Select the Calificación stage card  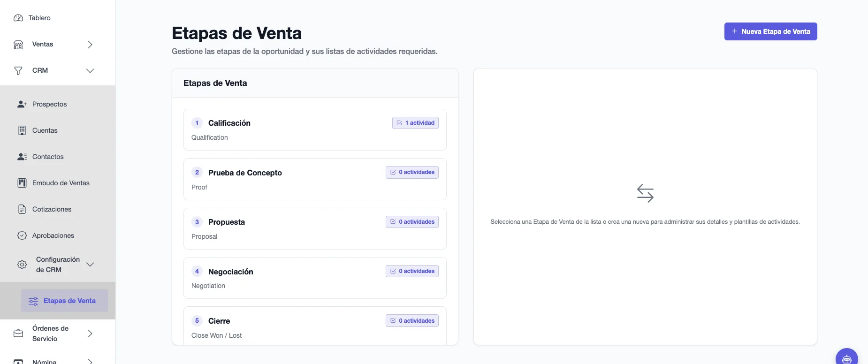315,130
